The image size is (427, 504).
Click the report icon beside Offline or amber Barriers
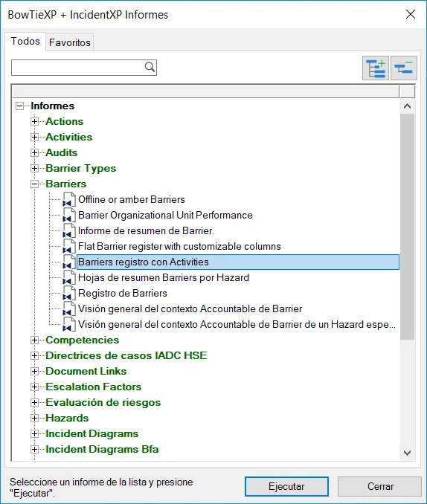(69, 200)
